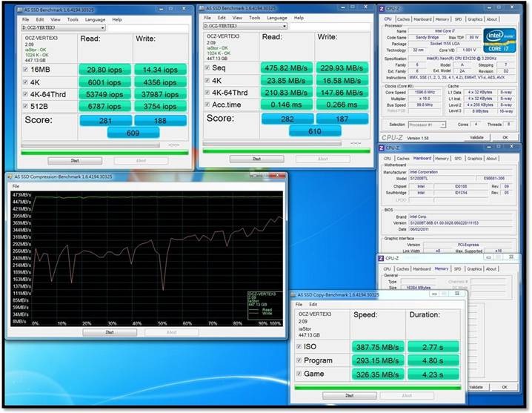Click the 4.80 s Program duration value

(x=433, y=360)
